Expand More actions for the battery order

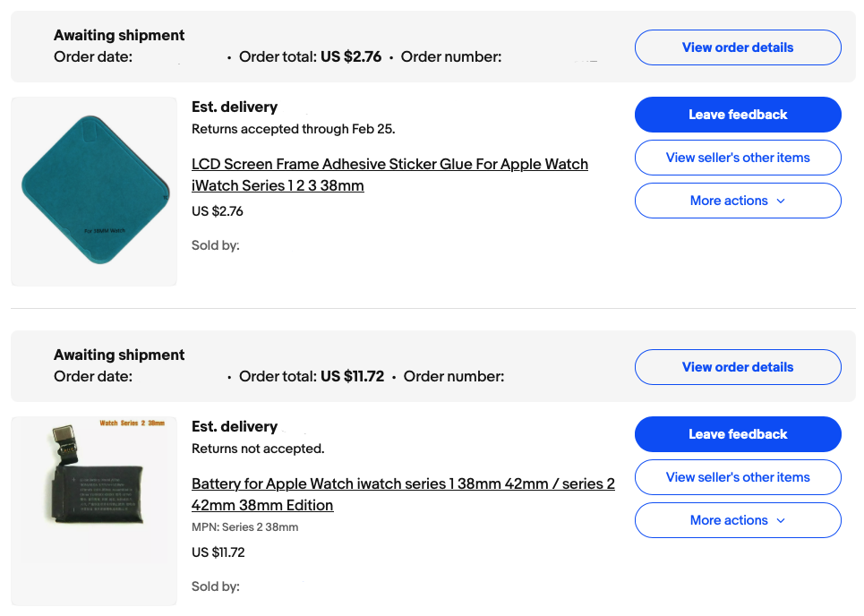(737, 520)
